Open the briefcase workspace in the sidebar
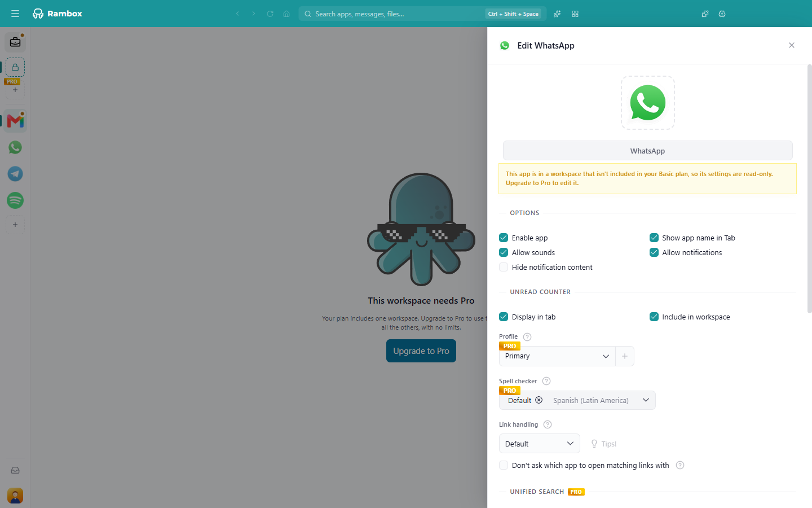 click(x=15, y=42)
